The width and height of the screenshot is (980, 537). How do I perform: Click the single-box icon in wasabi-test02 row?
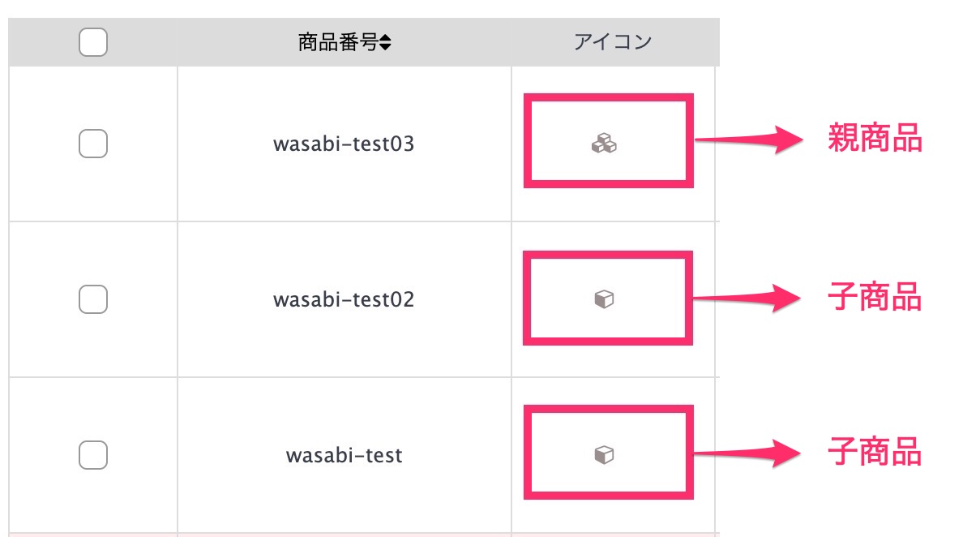[604, 300]
